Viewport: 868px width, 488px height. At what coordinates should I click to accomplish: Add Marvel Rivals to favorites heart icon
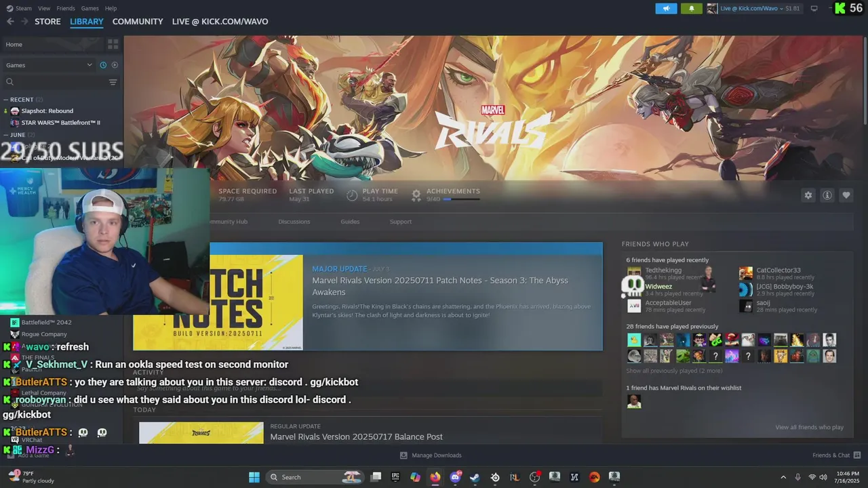(846, 195)
